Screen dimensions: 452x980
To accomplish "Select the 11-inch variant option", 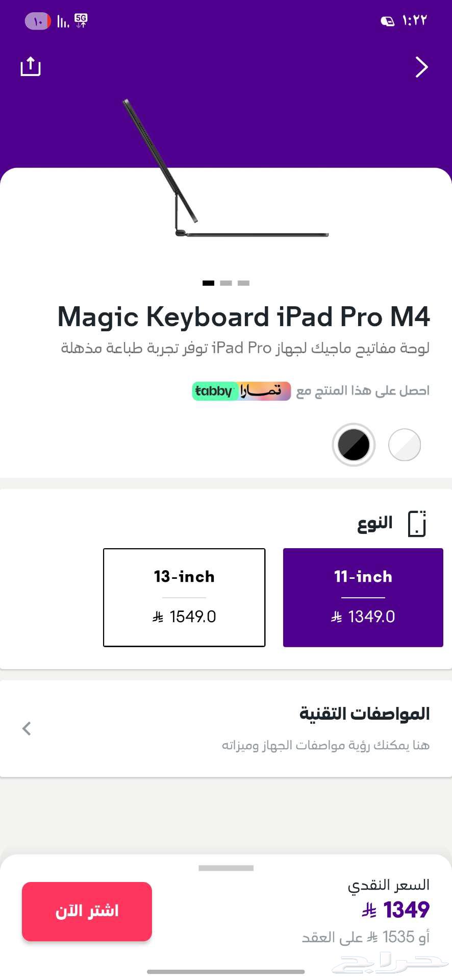I will pyautogui.click(x=363, y=598).
